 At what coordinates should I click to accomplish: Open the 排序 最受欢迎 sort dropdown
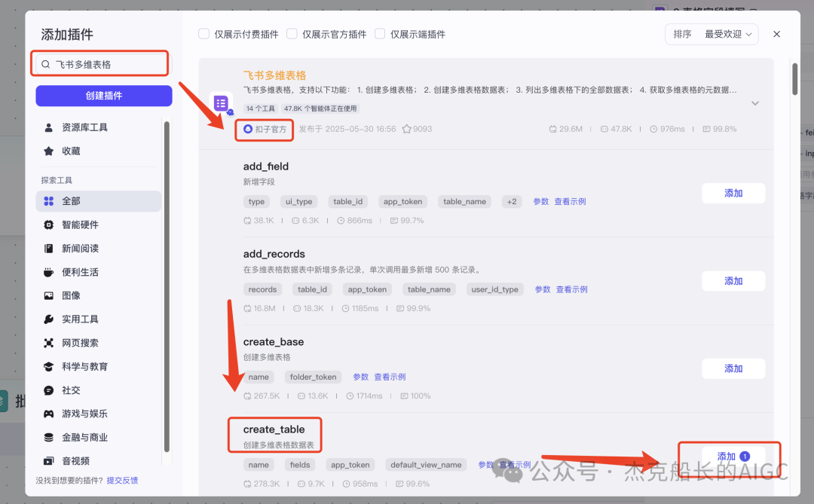point(711,34)
